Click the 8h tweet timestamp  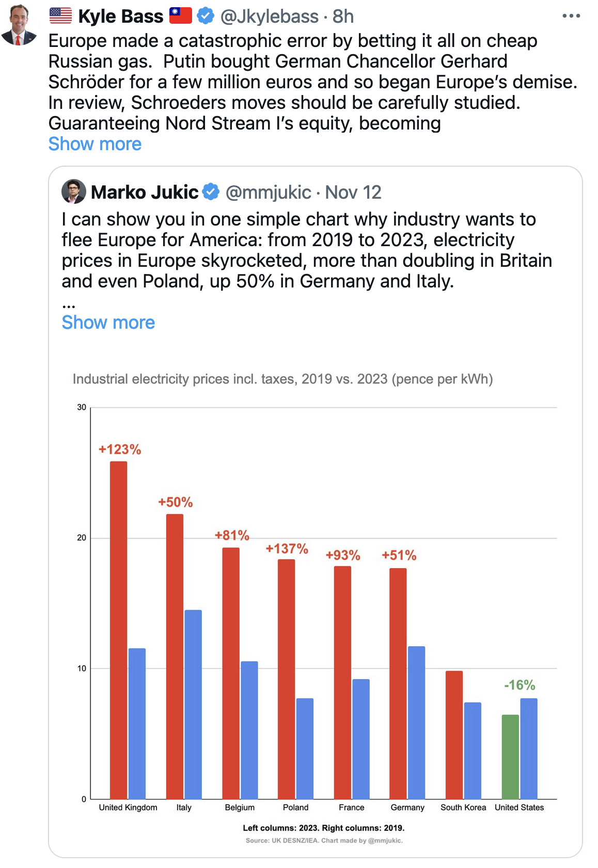pos(343,17)
